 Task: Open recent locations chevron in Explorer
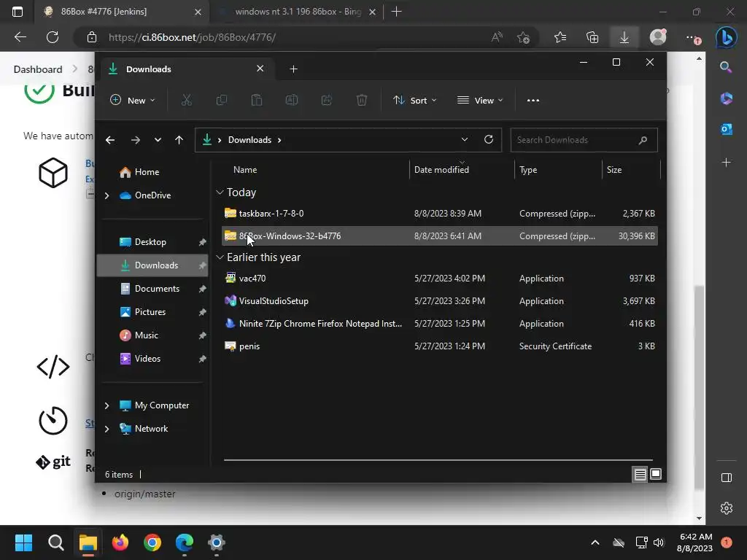[x=158, y=140]
